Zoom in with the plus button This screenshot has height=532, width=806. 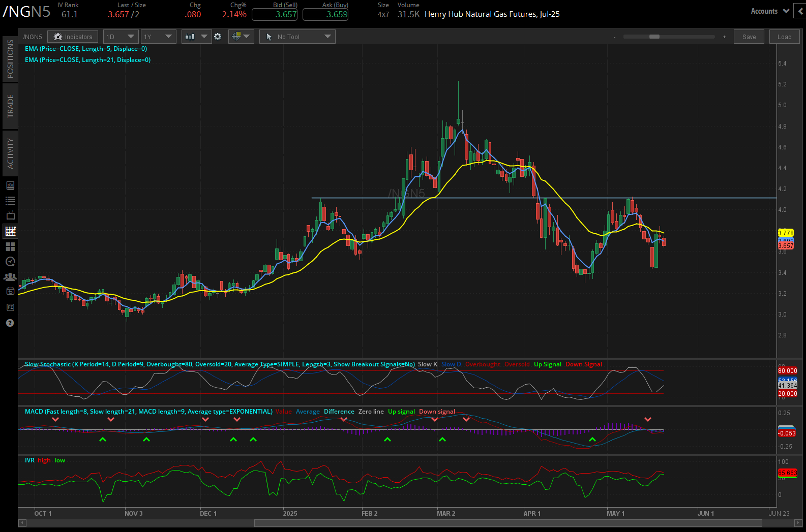coord(724,37)
